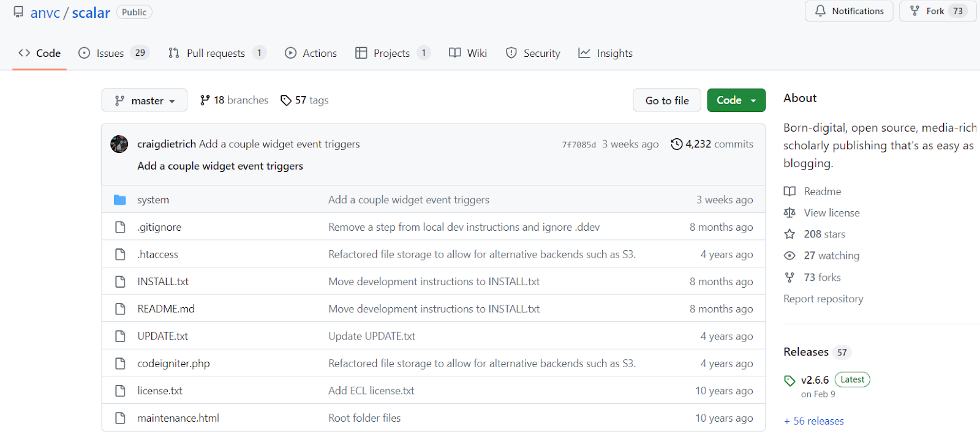
Task: Open the 4,232 commits link
Action: 712,144
